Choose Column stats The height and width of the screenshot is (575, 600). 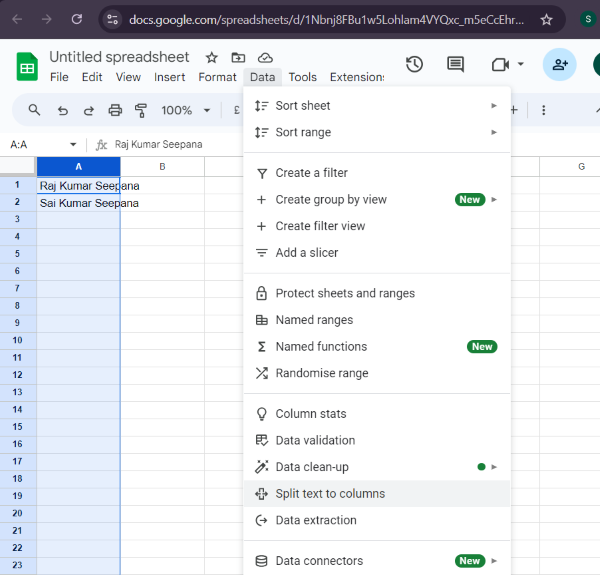tap(377, 414)
